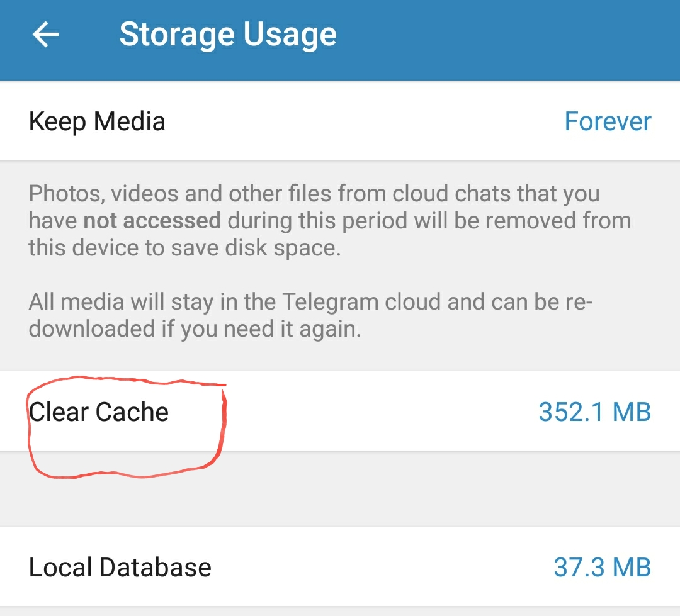Go back using the header arrow

pyautogui.click(x=45, y=35)
